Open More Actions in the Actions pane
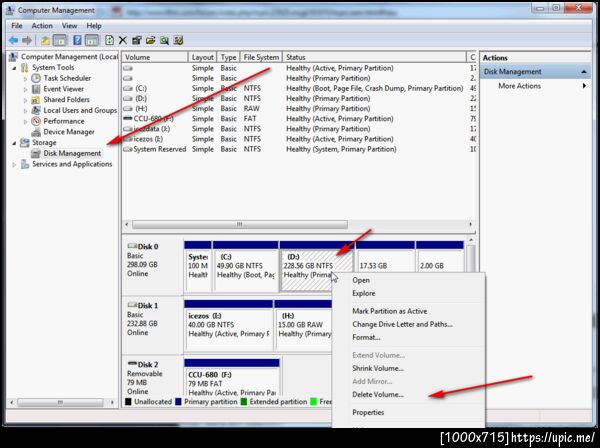Image resolution: width=600 pixels, height=448 pixels. coord(519,86)
